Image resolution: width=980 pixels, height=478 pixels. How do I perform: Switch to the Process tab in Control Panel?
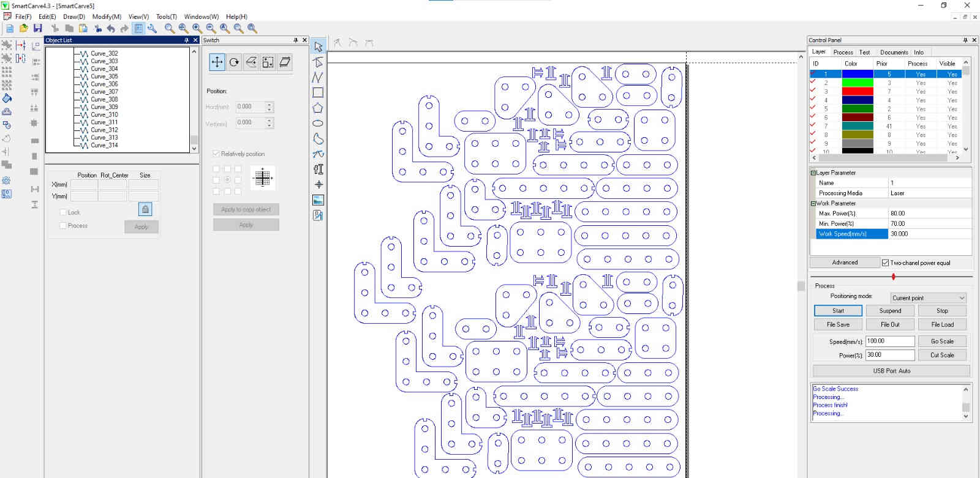pos(843,52)
